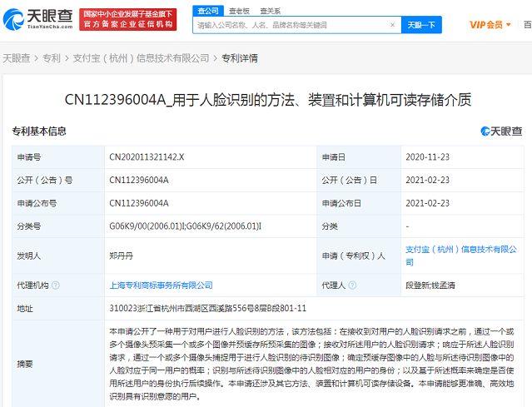Click the 发明人 label cell
The height and width of the screenshot is (407, 532).
[x=58, y=256]
